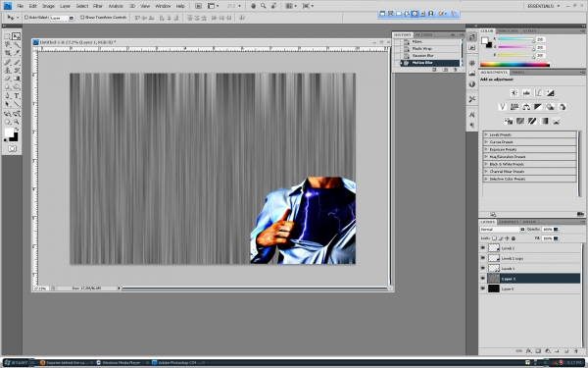
Task: Select the Magic Wand tool
Action: tap(16, 45)
